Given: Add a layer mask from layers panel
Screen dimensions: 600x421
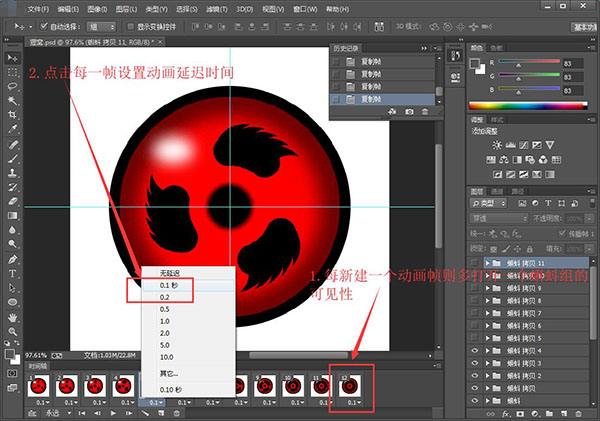Looking at the screenshot, I should point(520,414).
